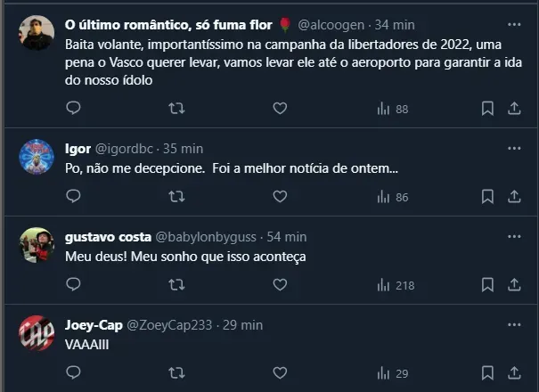539x392 pixels.
Task: Visit the @babylonbyguss profile handle
Action: point(206,236)
